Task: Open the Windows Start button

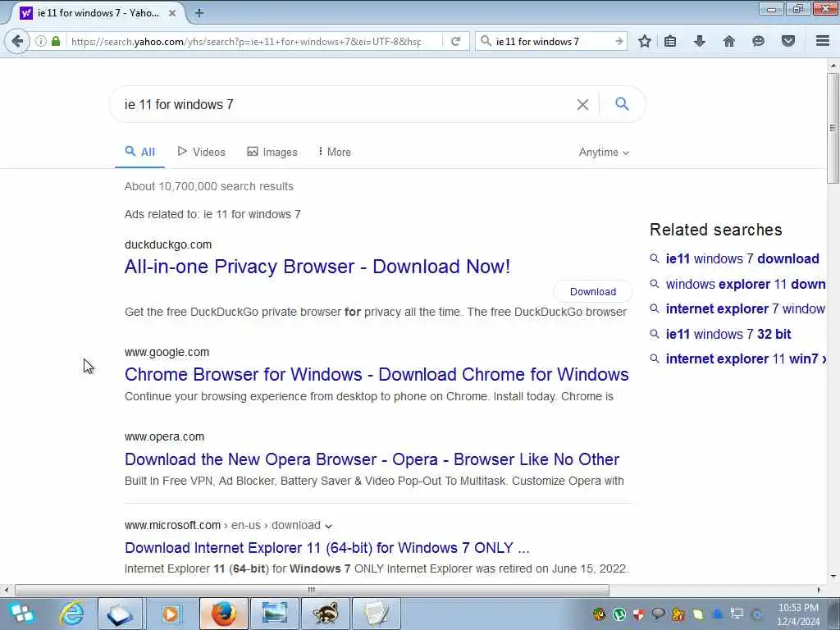Action: [x=22, y=614]
